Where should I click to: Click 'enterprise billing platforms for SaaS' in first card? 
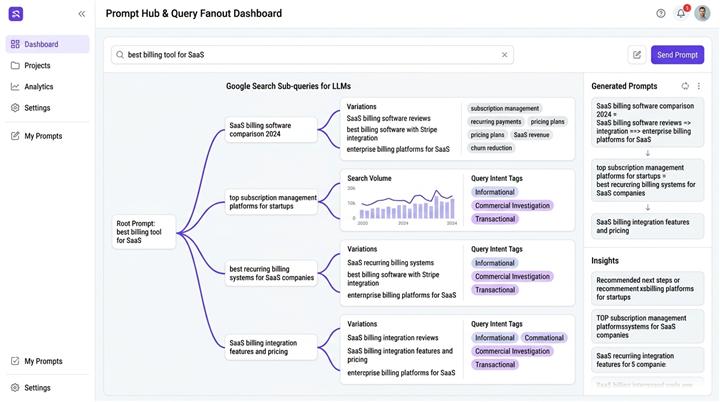pos(398,149)
